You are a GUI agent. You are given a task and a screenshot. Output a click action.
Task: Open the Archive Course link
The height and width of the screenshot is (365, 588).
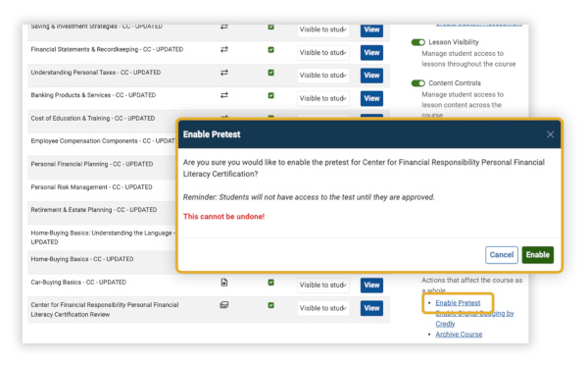click(459, 335)
